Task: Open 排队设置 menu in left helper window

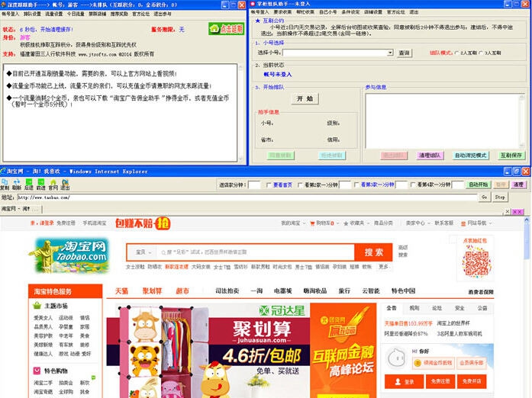Action: click(32, 14)
